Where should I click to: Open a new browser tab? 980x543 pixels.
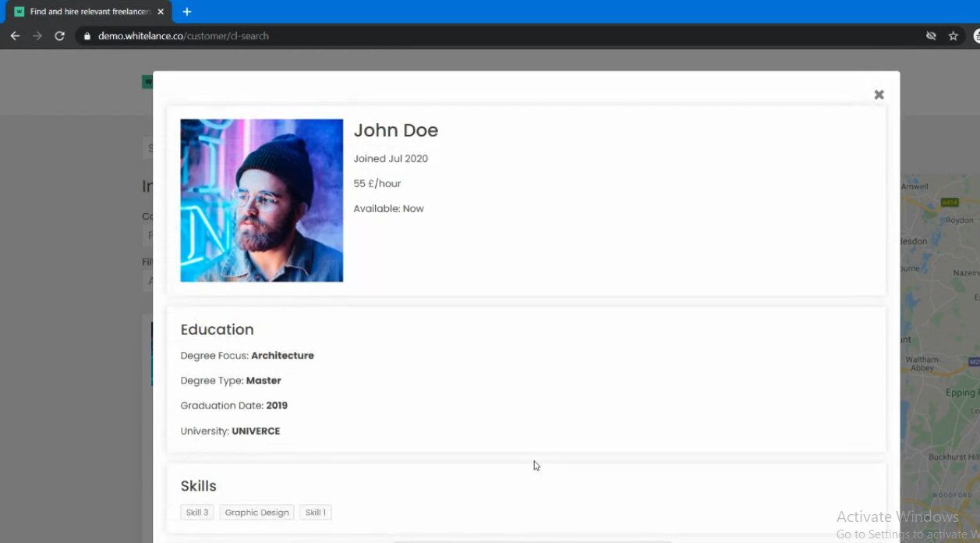tap(187, 12)
